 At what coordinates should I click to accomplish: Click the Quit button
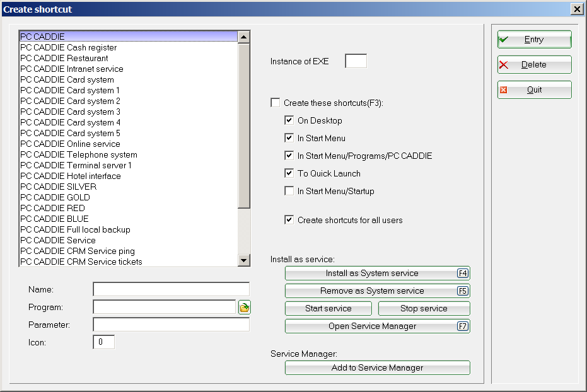[534, 89]
